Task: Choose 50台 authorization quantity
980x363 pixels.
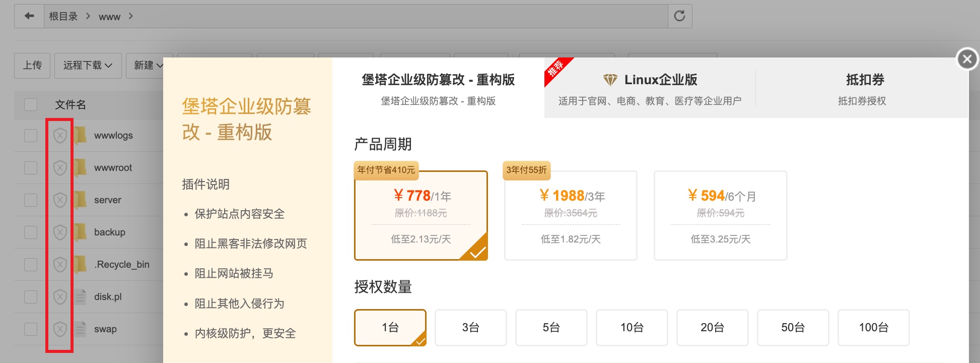Action: (x=793, y=328)
